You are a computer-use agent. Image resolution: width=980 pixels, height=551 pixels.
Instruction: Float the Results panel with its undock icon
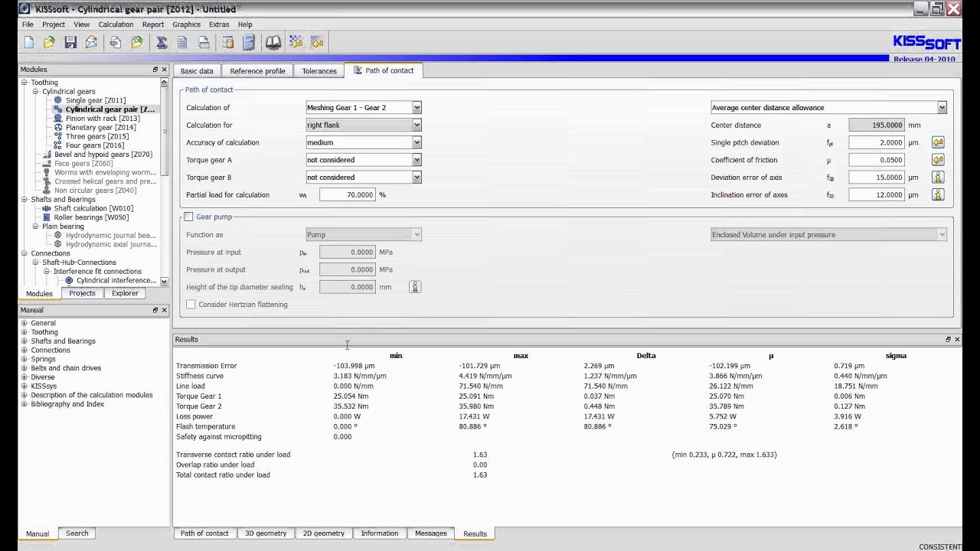[x=948, y=339]
